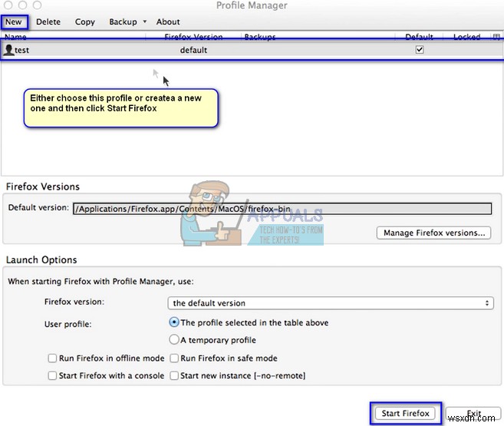The width and height of the screenshot is (504, 426).
Task: Click 'default' in Firefox Version column
Action: [x=193, y=50]
